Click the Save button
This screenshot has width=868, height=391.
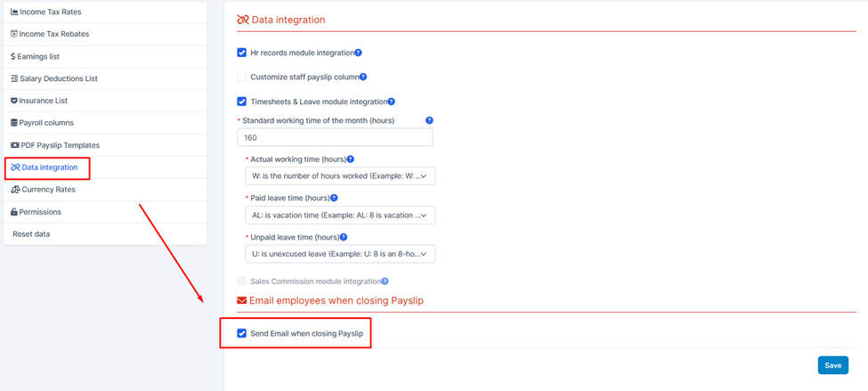(x=833, y=365)
